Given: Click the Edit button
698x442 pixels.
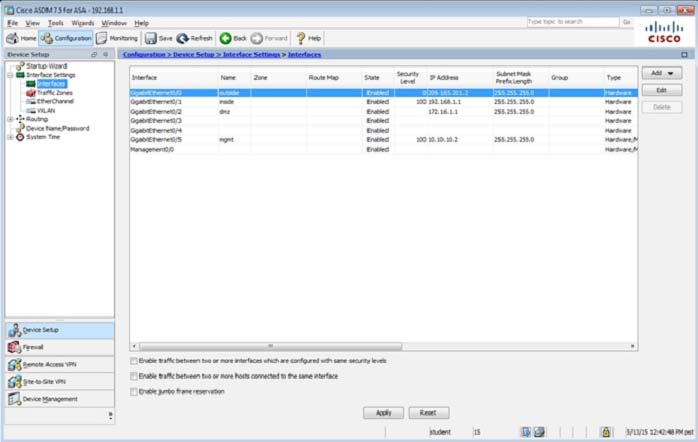Looking at the screenshot, I should [661, 90].
